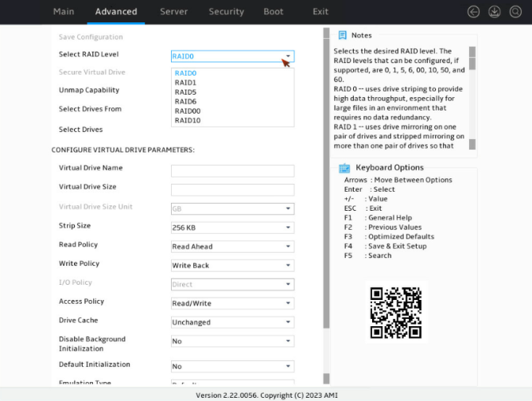Click the main settings vertical scrollbar
This screenshot has height=401, width=532.
(x=326, y=205)
